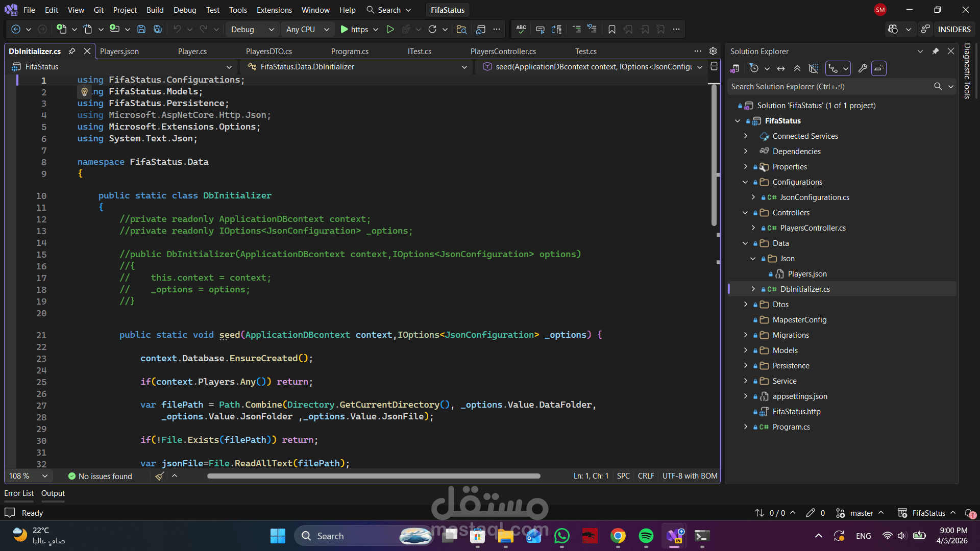
Task: Click the INSIDERS button
Action: [x=953, y=30]
